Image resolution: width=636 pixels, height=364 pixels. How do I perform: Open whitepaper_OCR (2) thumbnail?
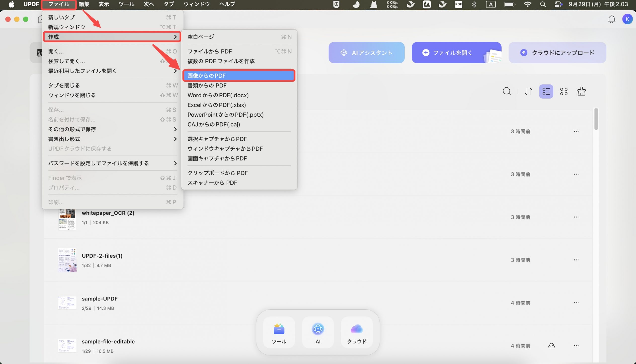click(67, 219)
